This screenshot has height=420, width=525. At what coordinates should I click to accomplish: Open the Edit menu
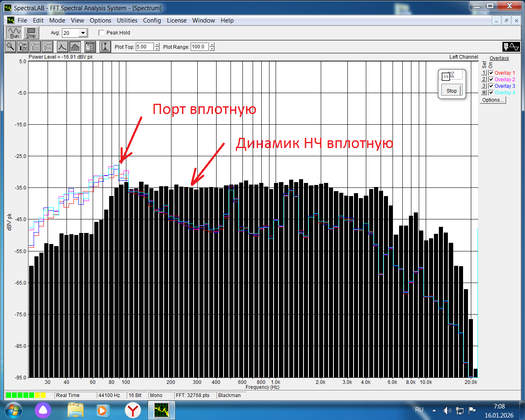tap(38, 21)
